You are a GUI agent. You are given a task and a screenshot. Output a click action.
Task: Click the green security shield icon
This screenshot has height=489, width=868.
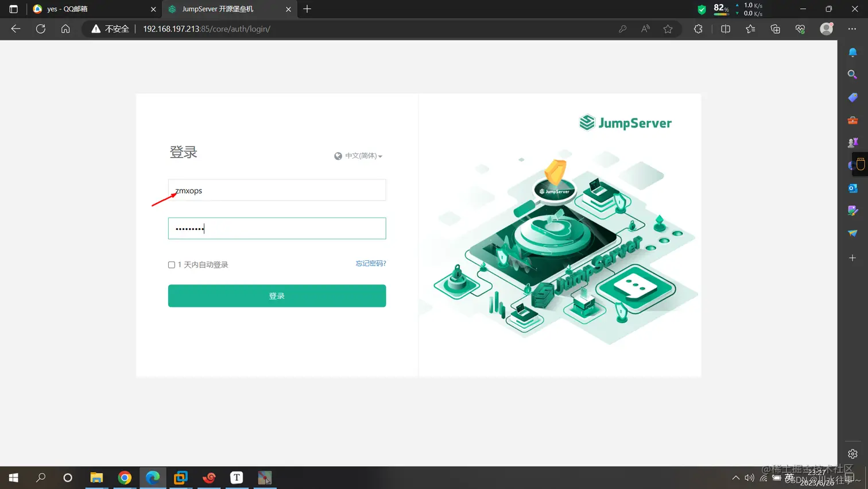coord(702,9)
